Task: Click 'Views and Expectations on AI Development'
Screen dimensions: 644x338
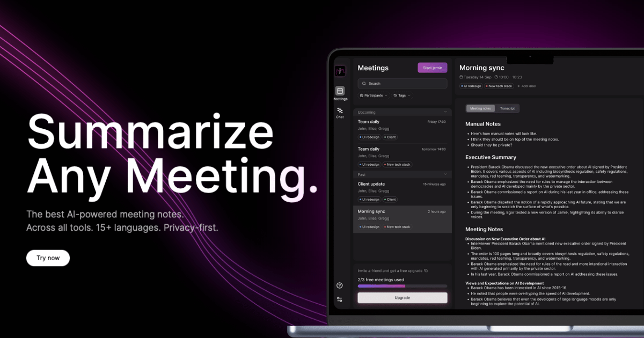Action: [x=504, y=283]
